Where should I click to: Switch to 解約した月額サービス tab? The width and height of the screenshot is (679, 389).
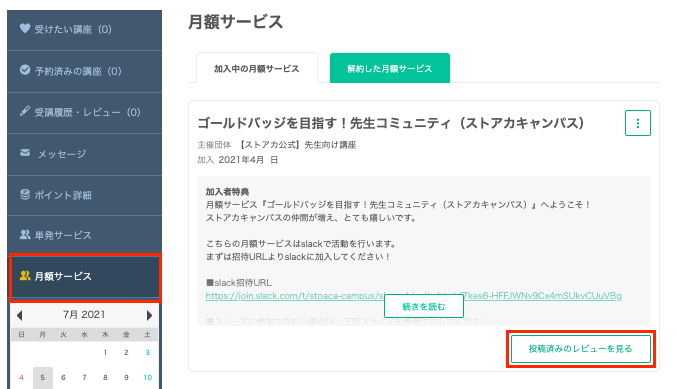[x=390, y=68]
